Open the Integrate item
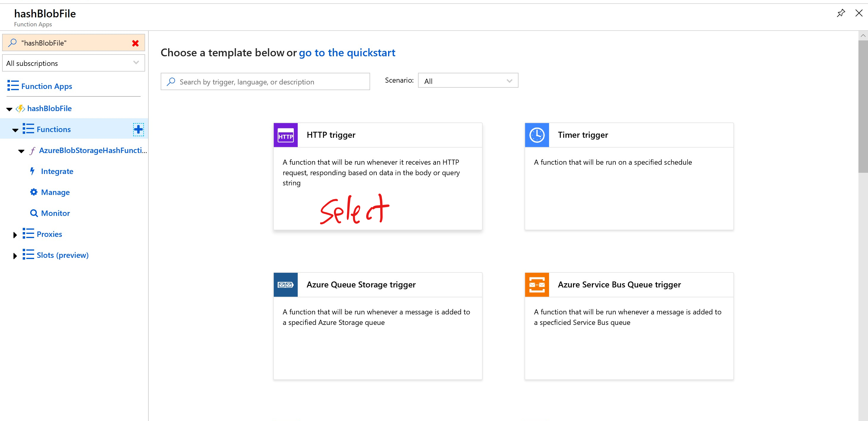Viewport: 868px width, 421px height. click(57, 171)
